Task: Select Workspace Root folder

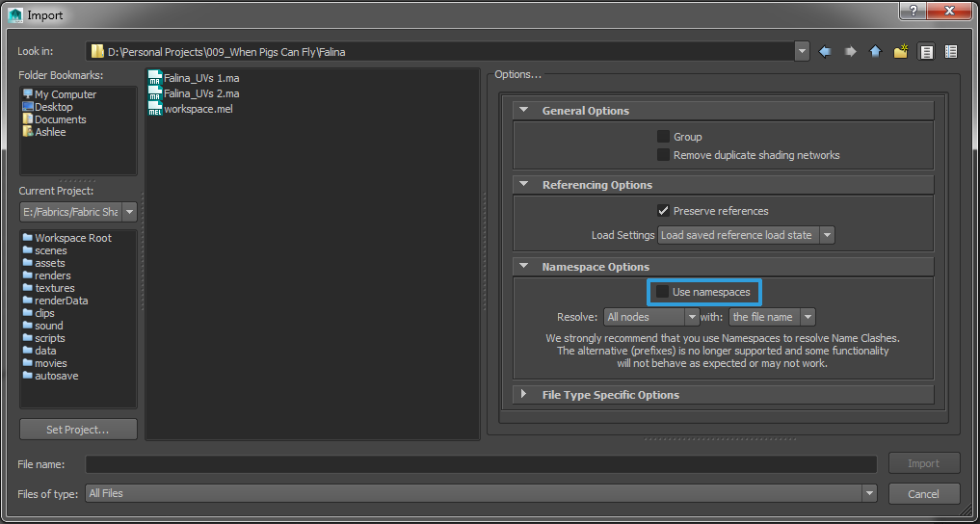Action: (x=66, y=238)
